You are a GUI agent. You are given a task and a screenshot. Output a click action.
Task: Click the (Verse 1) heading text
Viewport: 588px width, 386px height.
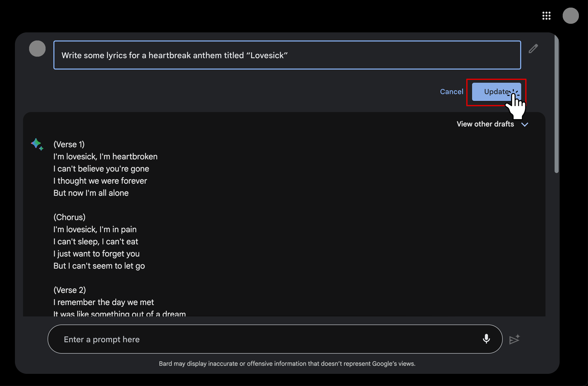click(x=69, y=144)
